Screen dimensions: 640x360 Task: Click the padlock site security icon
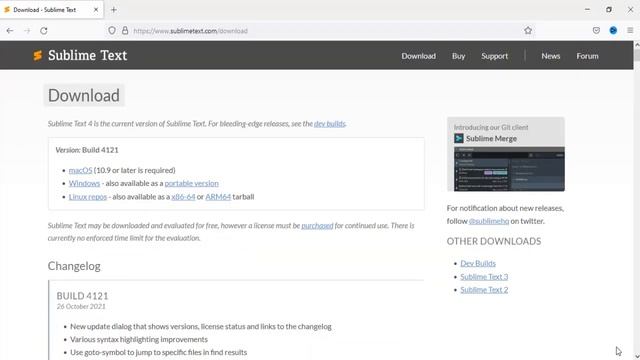tap(125, 31)
